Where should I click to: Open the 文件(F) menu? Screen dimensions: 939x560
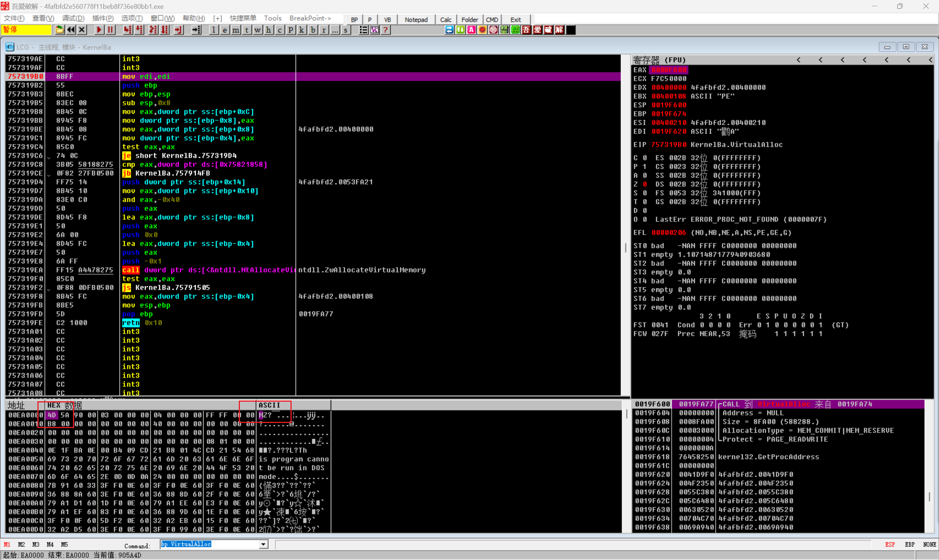coord(14,18)
